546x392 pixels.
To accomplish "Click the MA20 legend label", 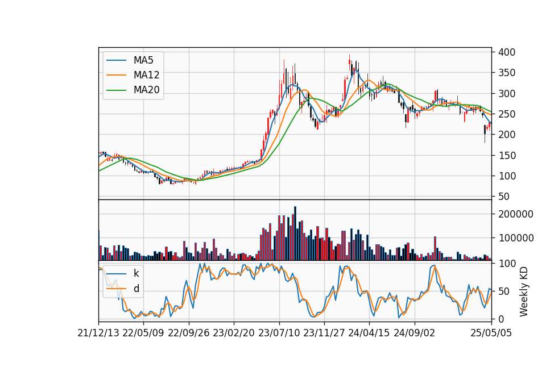I will coord(146,90).
